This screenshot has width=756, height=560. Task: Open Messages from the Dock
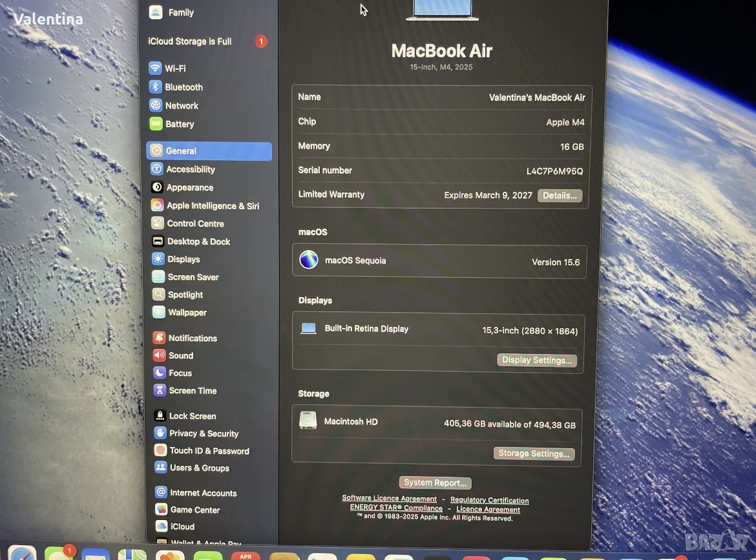tap(59, 554)
